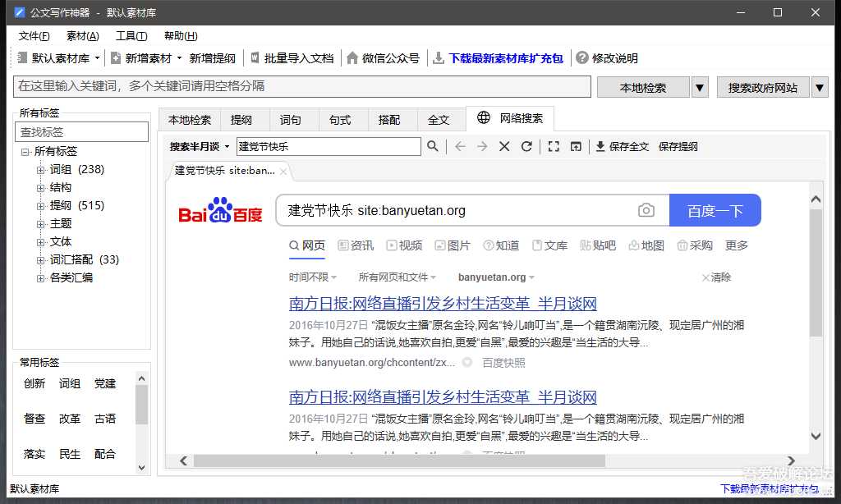
Task: Open dropdown arrow next to 本地检索
Action: pos(700,87)
